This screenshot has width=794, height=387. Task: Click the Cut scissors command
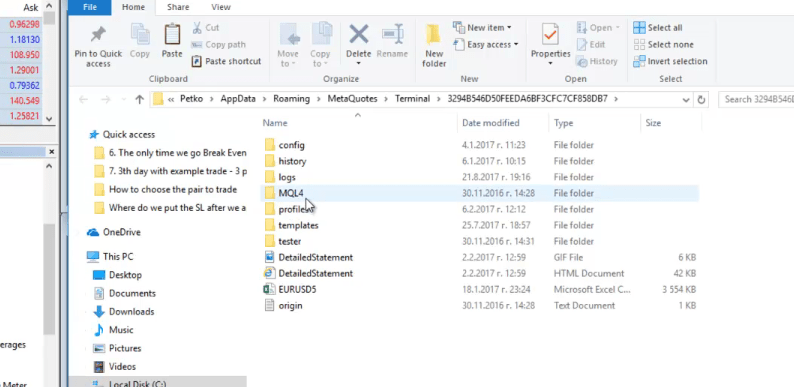pos(206,28)
